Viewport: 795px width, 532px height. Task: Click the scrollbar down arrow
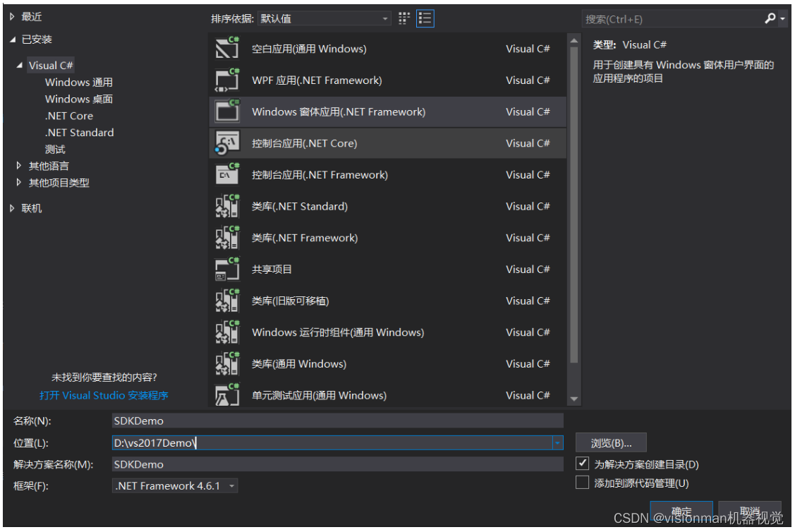click(x=574, y=399)
